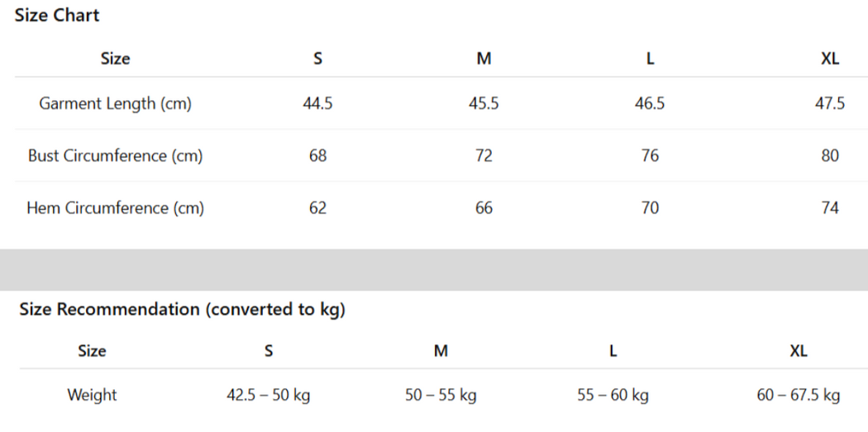Image resolution: width=868 pixels, height=432 pixels.
Task: Click the Bust Circumference (cm) row label
Action: pyautogui.click(x=115, y=155)
